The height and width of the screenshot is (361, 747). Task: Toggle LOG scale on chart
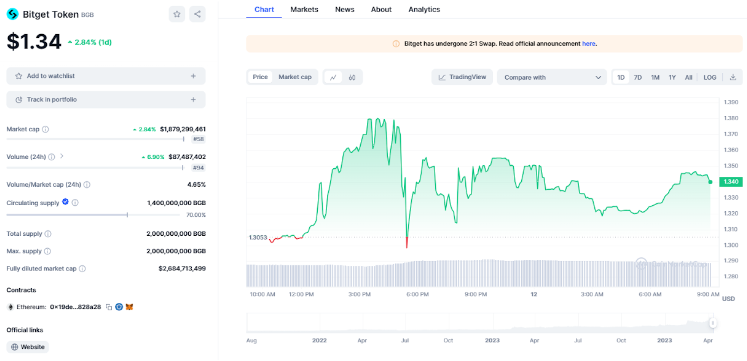(x=710, y=77)
